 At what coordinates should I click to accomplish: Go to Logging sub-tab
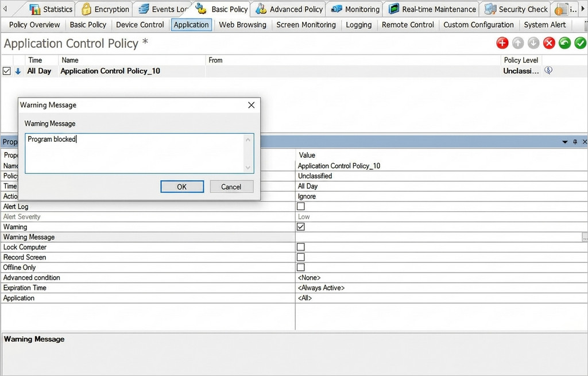pyautogui.click(x=358, y=25)
